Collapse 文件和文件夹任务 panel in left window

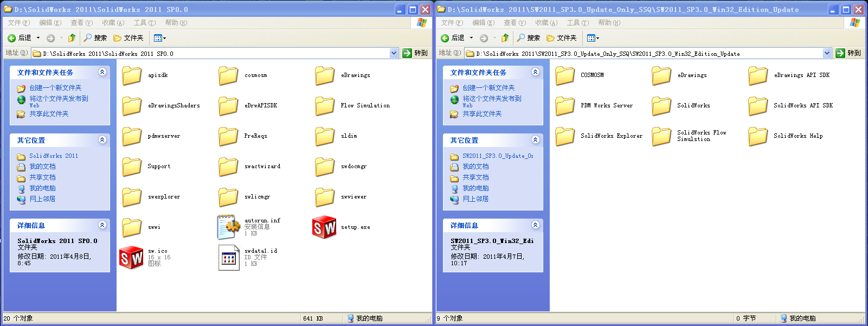click(x=102, y=72)
